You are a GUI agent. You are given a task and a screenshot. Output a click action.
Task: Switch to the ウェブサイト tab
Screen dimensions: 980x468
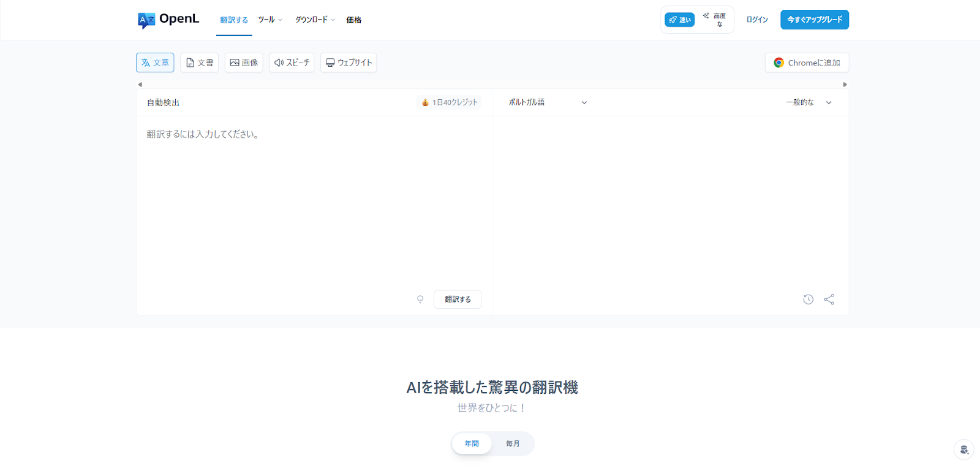coord(349,62)
